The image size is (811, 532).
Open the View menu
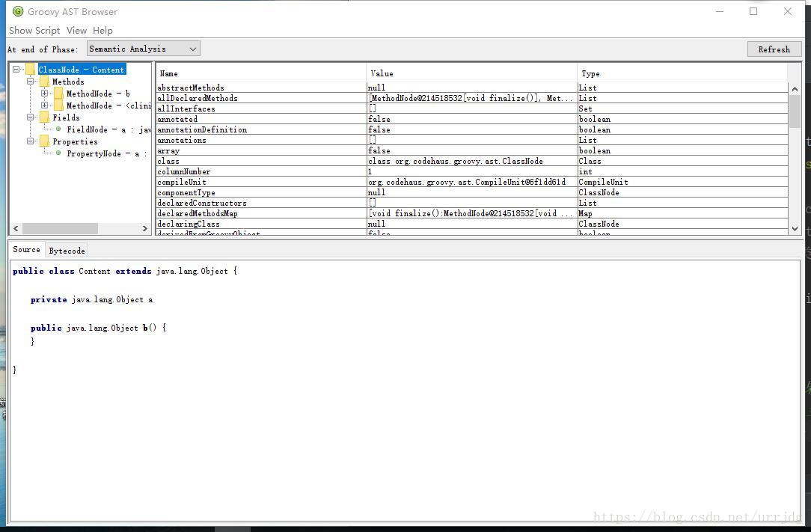[x=76, y=31]
